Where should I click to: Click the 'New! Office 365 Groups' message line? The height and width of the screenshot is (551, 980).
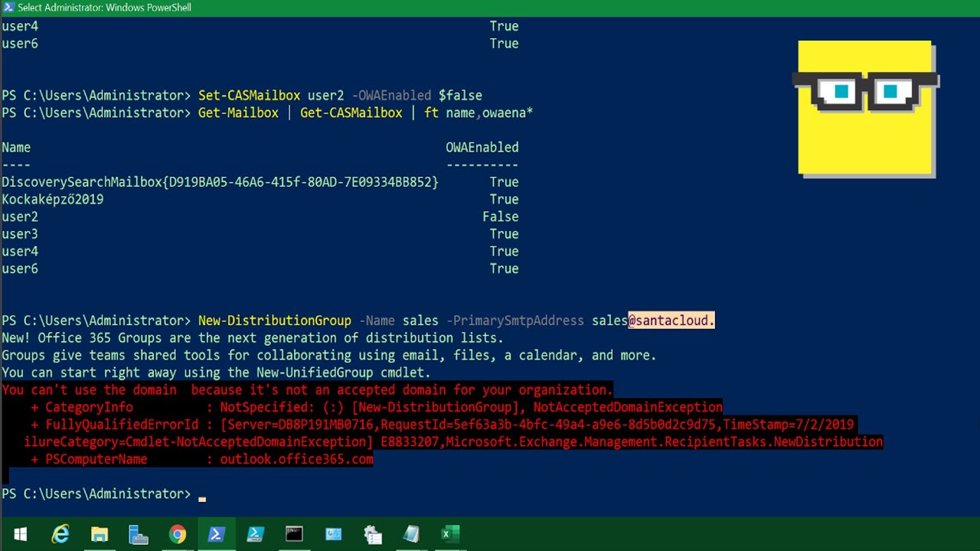(x=253, y=338)
